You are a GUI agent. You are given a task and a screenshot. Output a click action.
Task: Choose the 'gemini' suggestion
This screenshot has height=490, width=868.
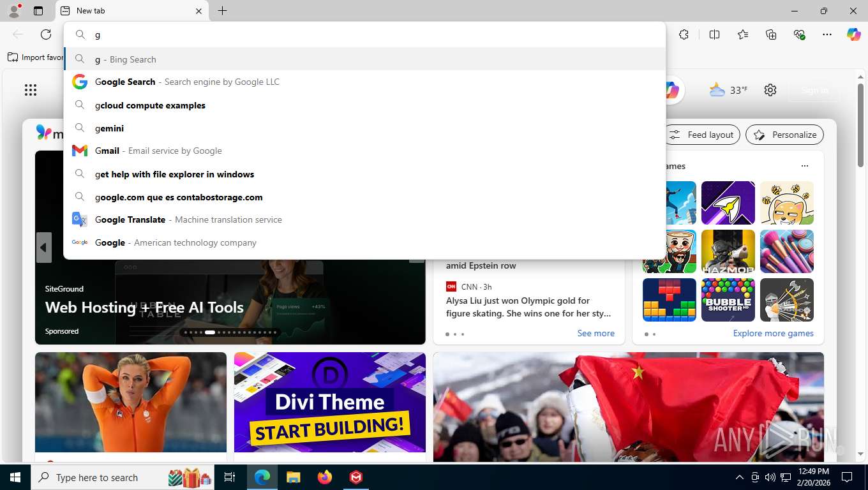click(364, 128)
